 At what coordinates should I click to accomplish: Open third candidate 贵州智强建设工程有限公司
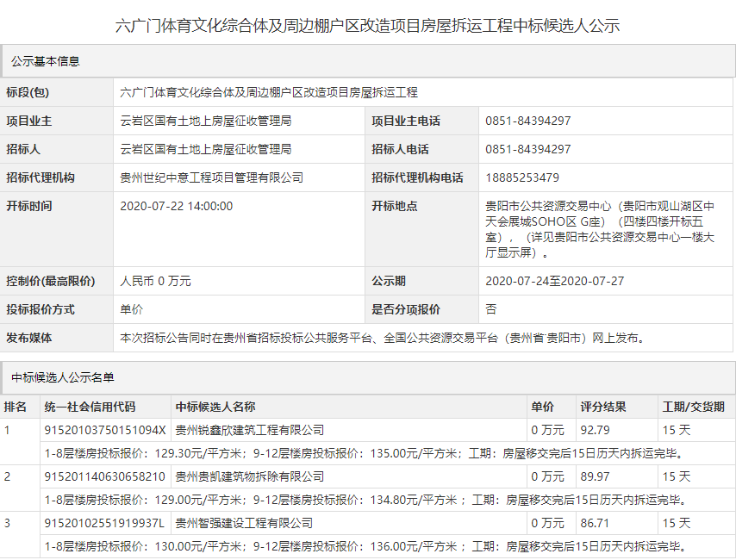coord(244,523)
